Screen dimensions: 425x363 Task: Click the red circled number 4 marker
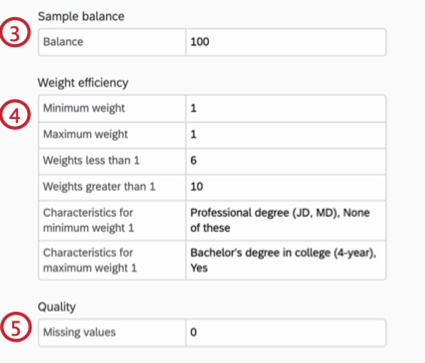(x=15, y=115)
